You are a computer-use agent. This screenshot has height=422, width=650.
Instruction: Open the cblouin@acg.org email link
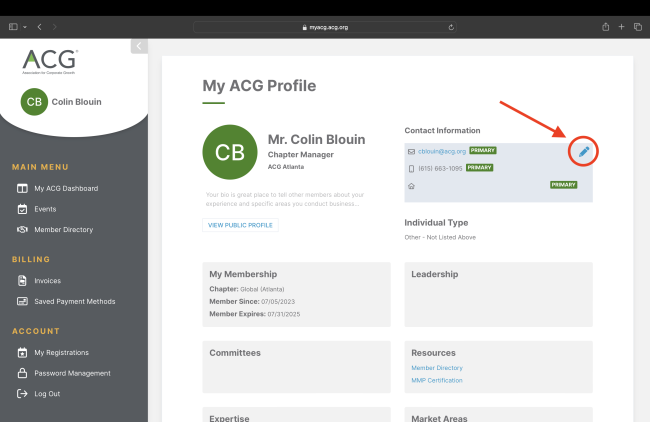[442, 151]
